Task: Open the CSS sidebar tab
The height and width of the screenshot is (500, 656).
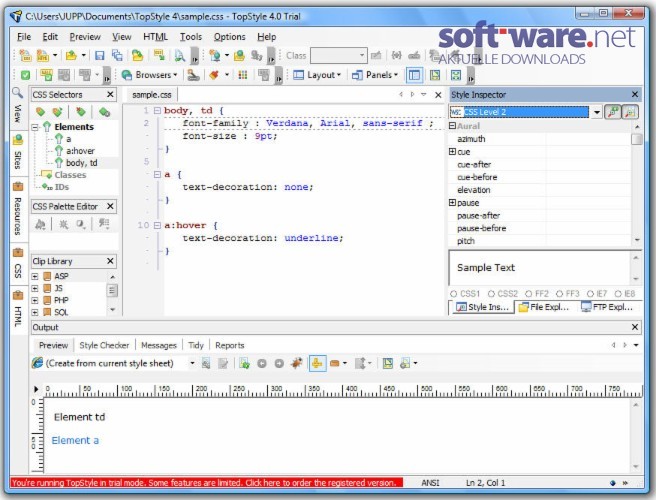Action: coord(18,264)
